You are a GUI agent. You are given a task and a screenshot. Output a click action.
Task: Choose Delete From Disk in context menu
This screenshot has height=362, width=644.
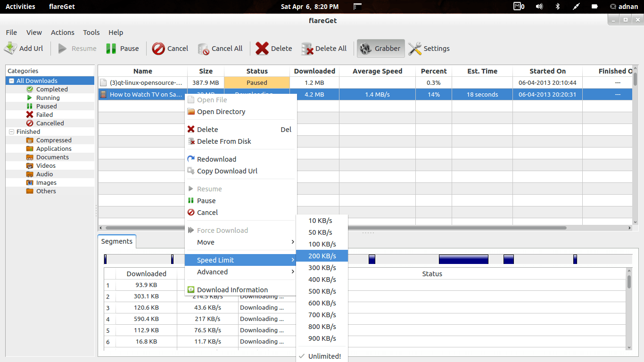pyautogui.click(x=240, y=141)
